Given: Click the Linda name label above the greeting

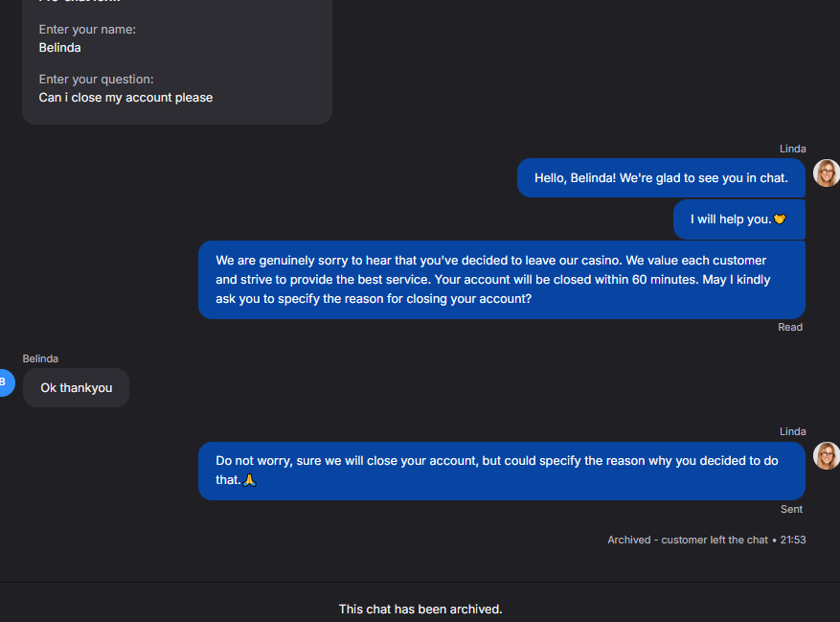Looking at the screenshot, I should click(x=792, y=149).
